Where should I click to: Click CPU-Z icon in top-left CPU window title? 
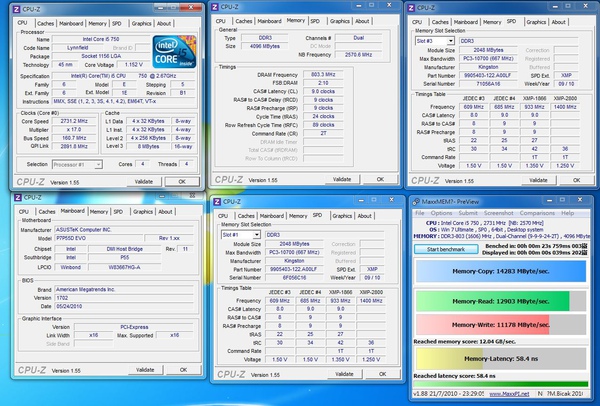(x=17, y=9)
